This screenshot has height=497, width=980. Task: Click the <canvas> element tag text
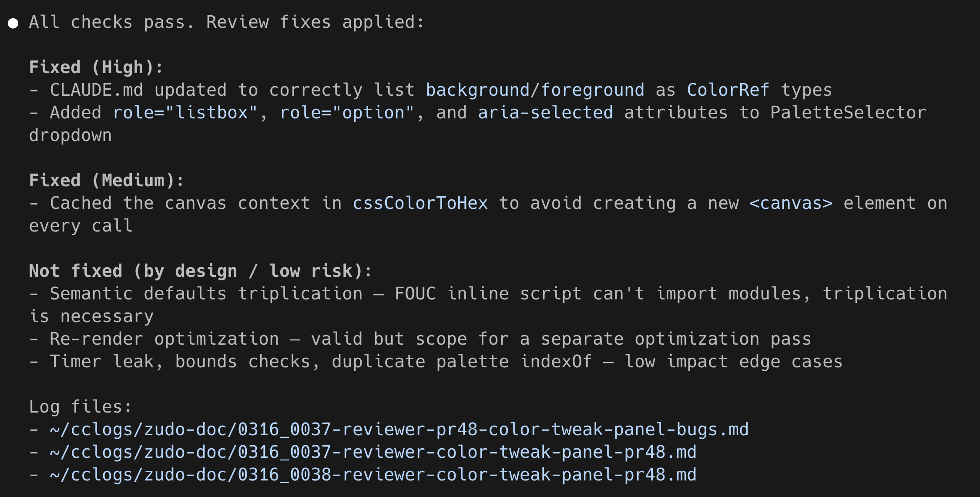[x=791, y=203]
